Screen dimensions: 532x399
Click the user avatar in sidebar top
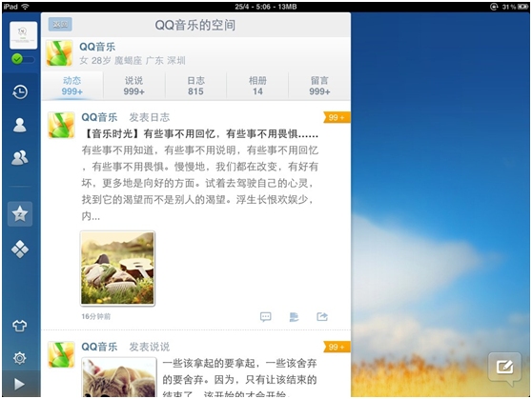tap(24, 35)
